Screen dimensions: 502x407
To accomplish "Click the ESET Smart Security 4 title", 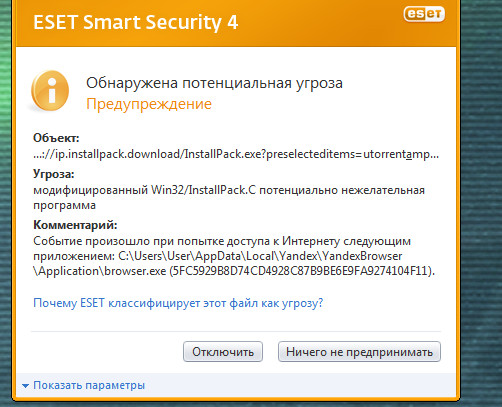I will click(136, 22).
